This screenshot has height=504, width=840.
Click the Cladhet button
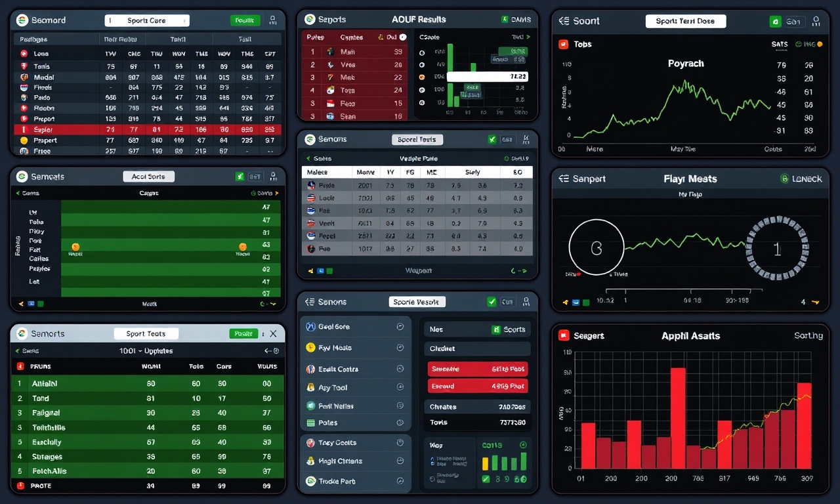478,348
